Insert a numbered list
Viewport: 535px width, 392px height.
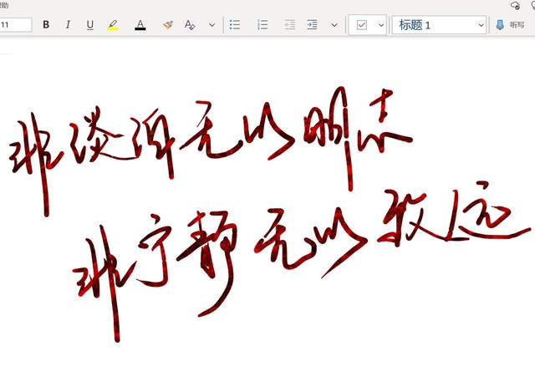(262, 25)
